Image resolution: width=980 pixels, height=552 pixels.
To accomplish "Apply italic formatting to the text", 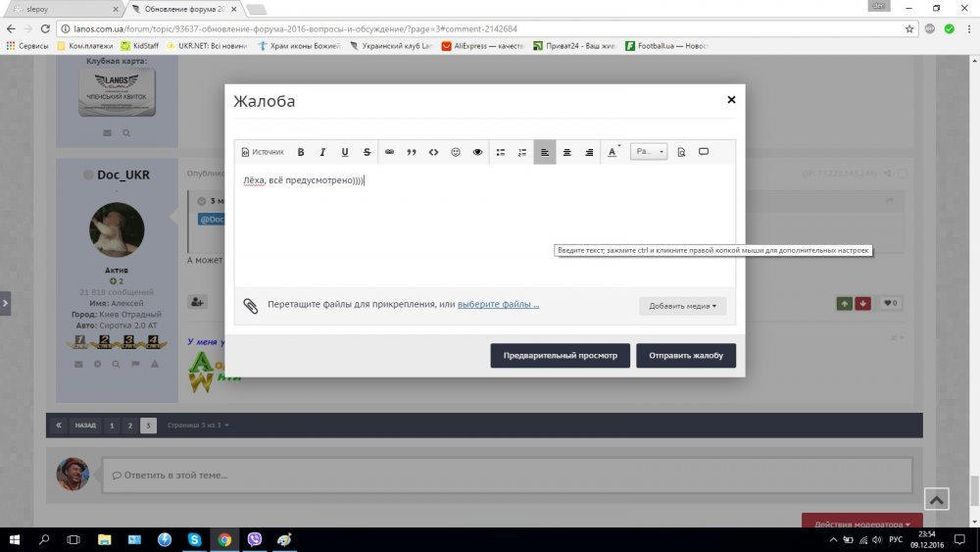I will pos(322,152).
